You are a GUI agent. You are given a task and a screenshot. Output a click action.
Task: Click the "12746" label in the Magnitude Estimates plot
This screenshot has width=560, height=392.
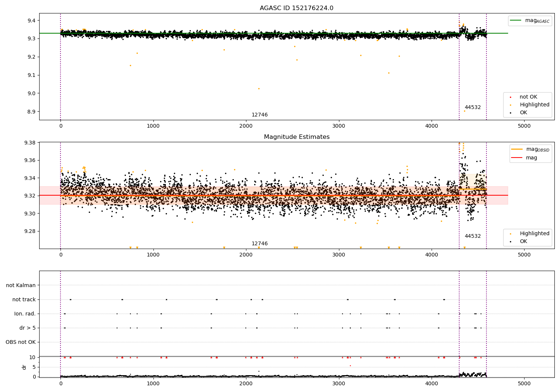(x=259, y=244)
